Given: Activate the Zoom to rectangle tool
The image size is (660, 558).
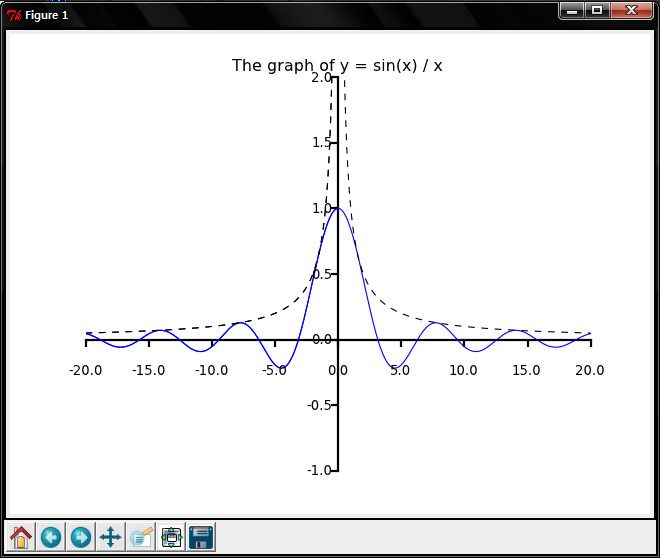Looking at the screenshot, I should tap(141, 537).
